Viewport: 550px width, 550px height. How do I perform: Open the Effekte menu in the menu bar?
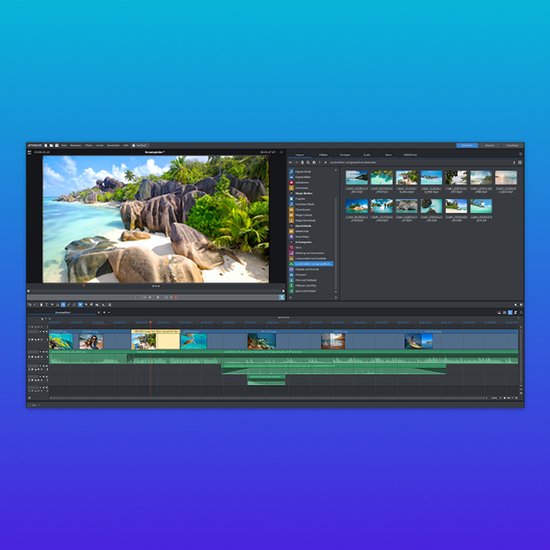(88, 145)
